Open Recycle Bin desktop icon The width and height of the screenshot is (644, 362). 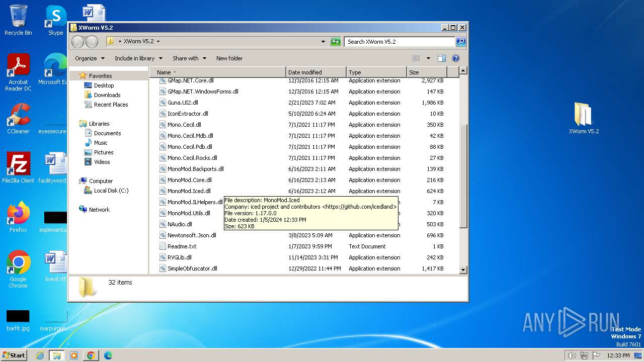pyautogui.click(x=18, y=20)
